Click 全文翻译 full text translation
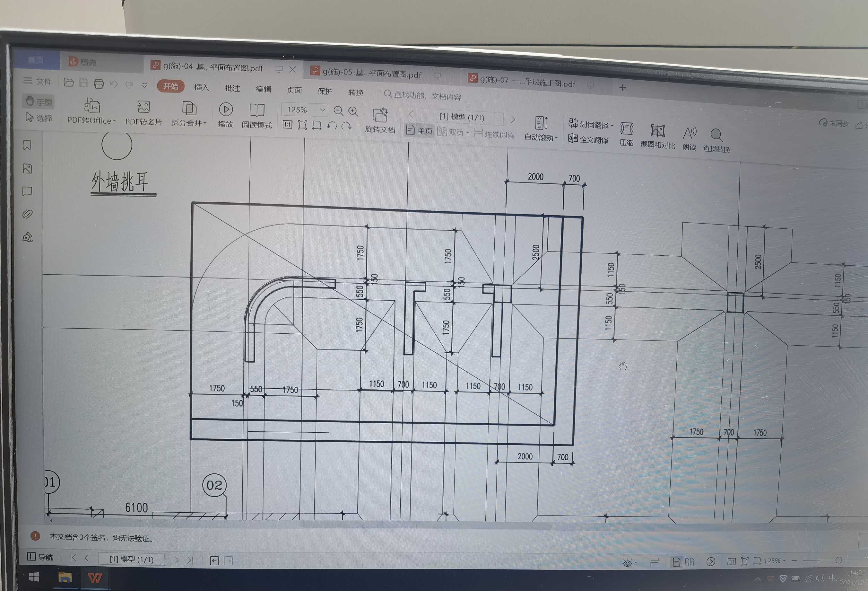Image resolution: width=868 pixels, height=591 pixels. pos(588,139)
